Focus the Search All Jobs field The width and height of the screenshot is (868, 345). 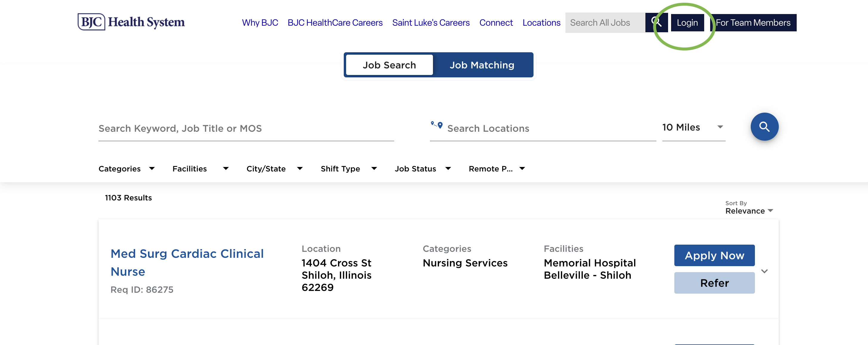point(605,23)
